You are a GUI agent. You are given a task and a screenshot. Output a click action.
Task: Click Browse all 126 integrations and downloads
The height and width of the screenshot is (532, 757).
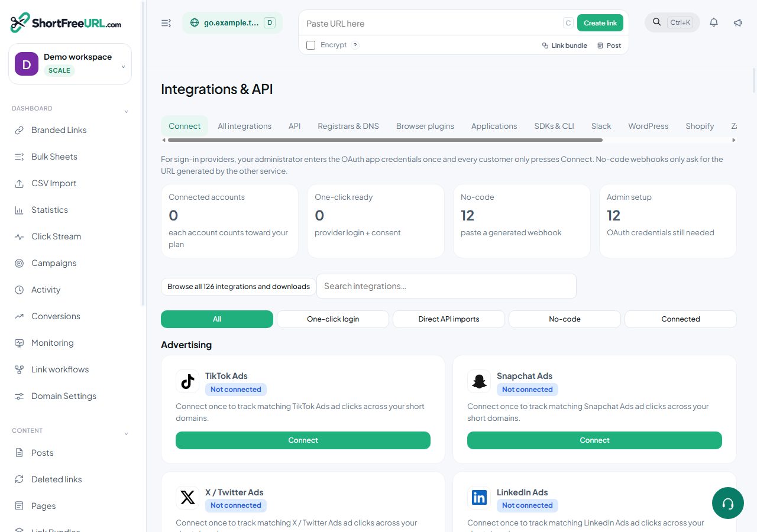coord(238,287)
